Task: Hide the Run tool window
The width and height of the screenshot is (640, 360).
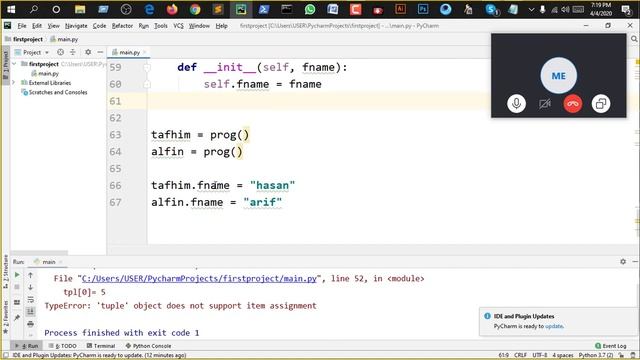Action: click(x=635, y=262)
